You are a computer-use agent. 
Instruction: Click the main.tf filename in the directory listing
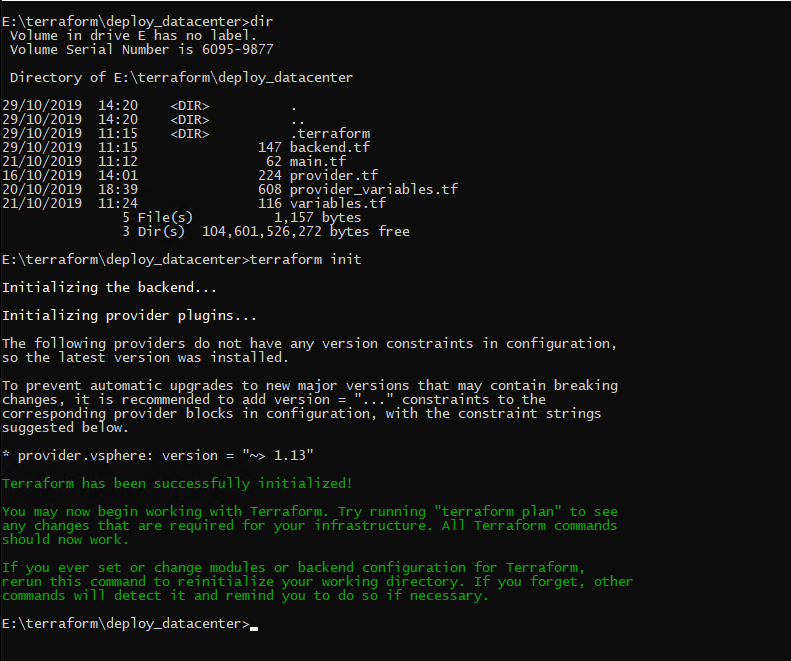click(317, 161)
